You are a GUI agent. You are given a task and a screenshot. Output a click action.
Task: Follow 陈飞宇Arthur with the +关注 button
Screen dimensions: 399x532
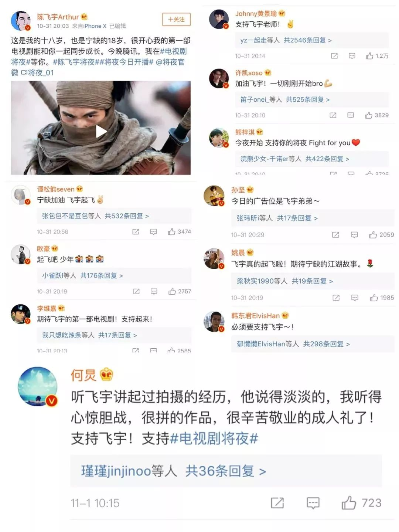tap(176, 20)
